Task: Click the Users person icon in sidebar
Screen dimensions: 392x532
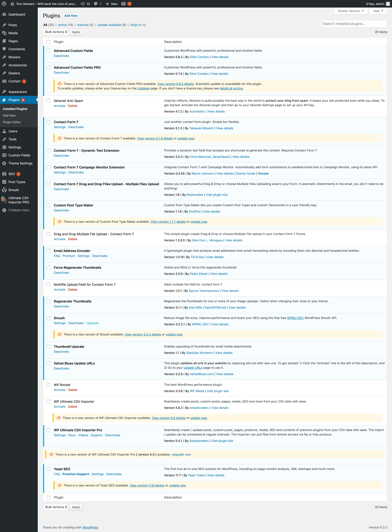Action: tap(4, 131)
